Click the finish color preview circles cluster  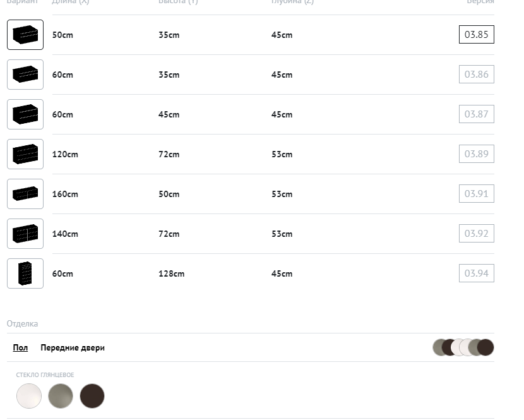coord(463,347)
